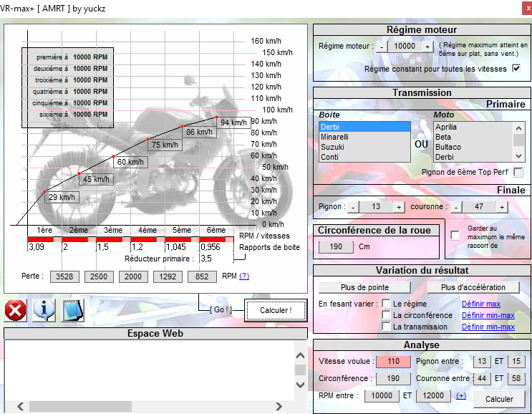The height and width of the screenshot is (414, 532).
Task: Open the blue info bubble icon
Action: [44, 310]
